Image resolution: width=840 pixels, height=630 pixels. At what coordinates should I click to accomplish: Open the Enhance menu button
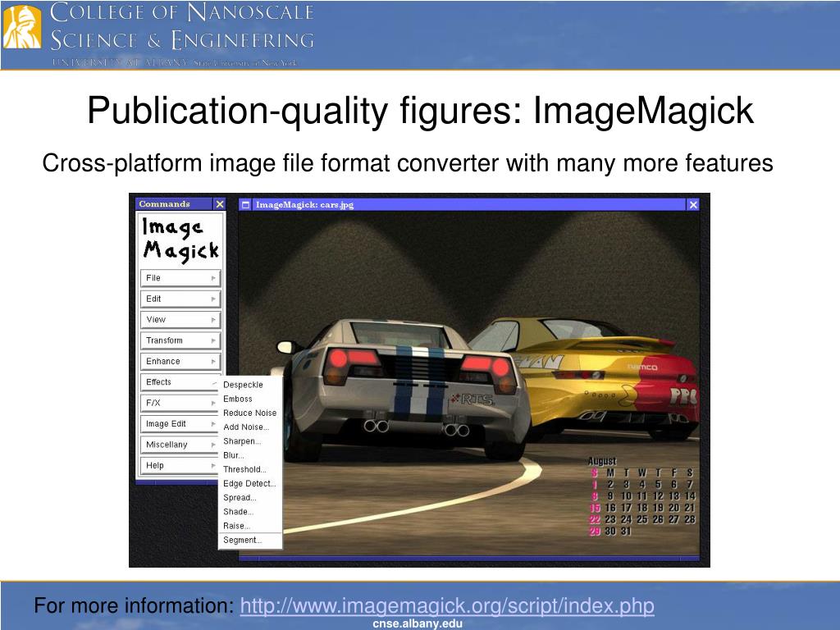point(180,362)
